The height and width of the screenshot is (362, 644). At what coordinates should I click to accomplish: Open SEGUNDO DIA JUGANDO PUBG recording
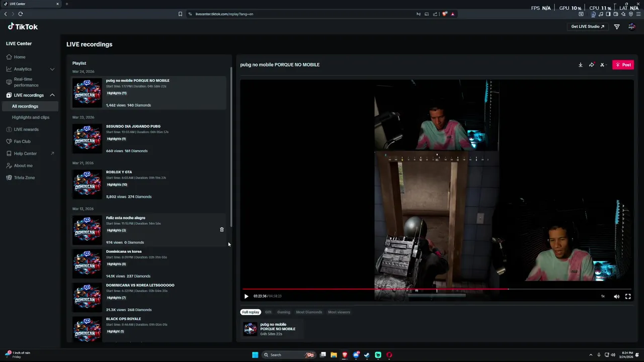pyautogui.click(x=149, y=138)
